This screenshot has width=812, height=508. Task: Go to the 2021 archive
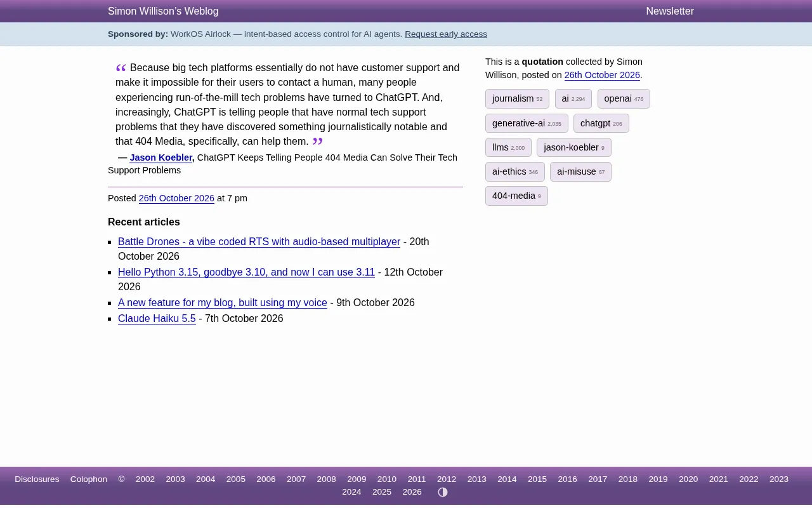click(719, 479)
